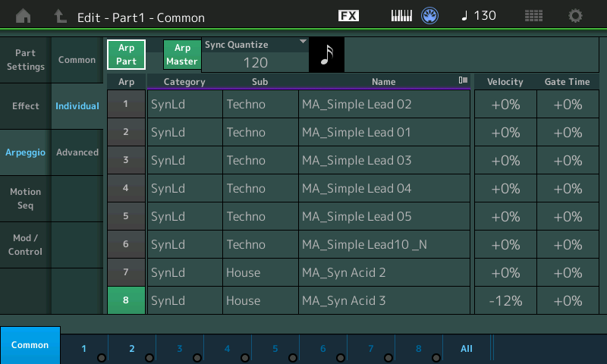Adjust the -12% Velocity value for Arp 8
The height and width of the screenshot is (364, 607).
[505, 300]
